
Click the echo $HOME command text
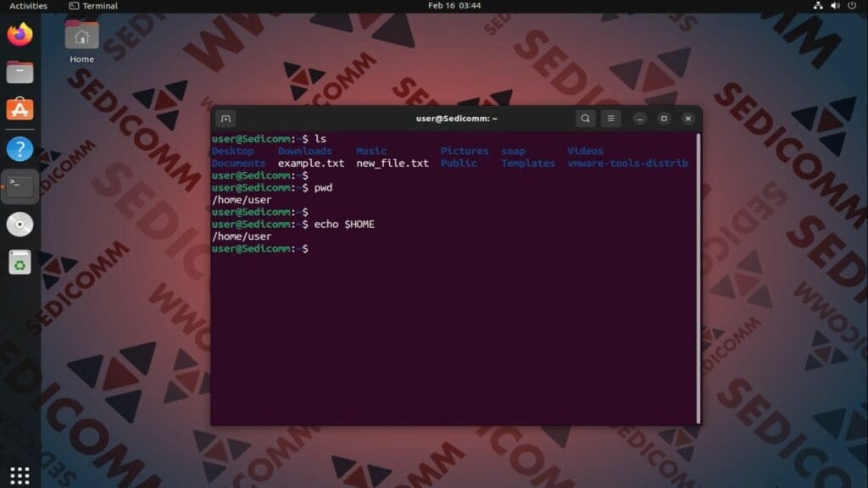pos(344,224)
